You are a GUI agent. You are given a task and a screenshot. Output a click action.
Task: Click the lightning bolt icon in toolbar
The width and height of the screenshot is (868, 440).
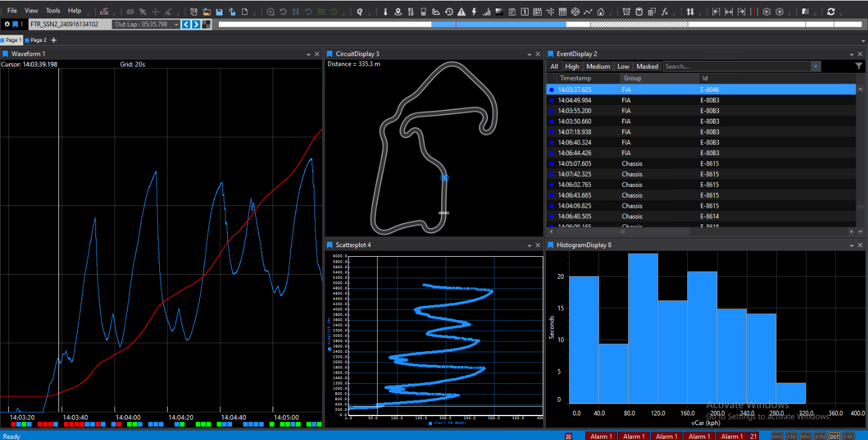click(474, 11)
